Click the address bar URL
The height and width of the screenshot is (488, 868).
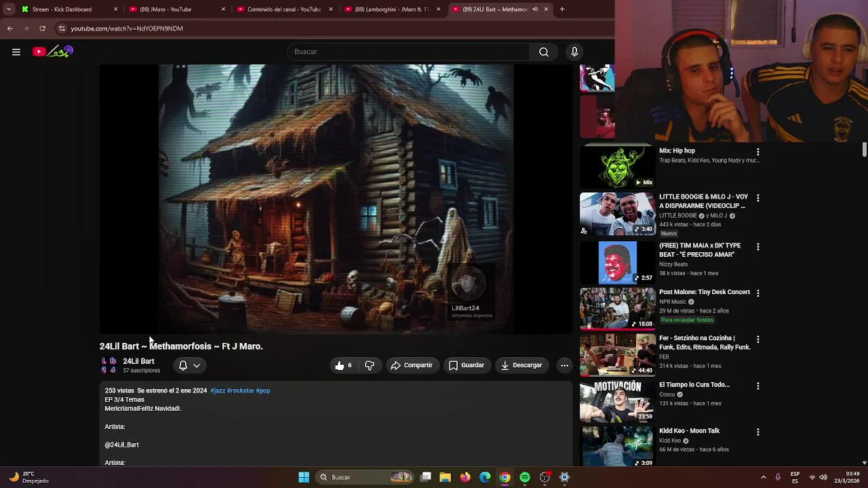(127, 28)
